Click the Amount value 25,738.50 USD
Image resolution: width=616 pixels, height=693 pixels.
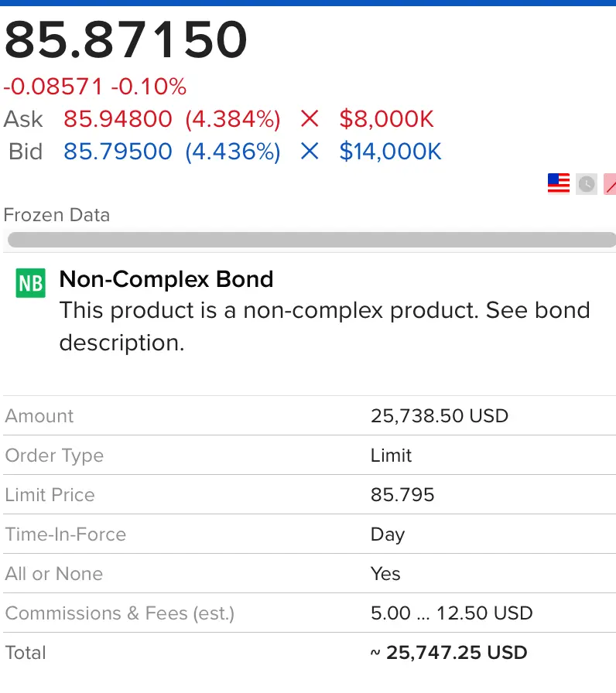pos(440,416)
